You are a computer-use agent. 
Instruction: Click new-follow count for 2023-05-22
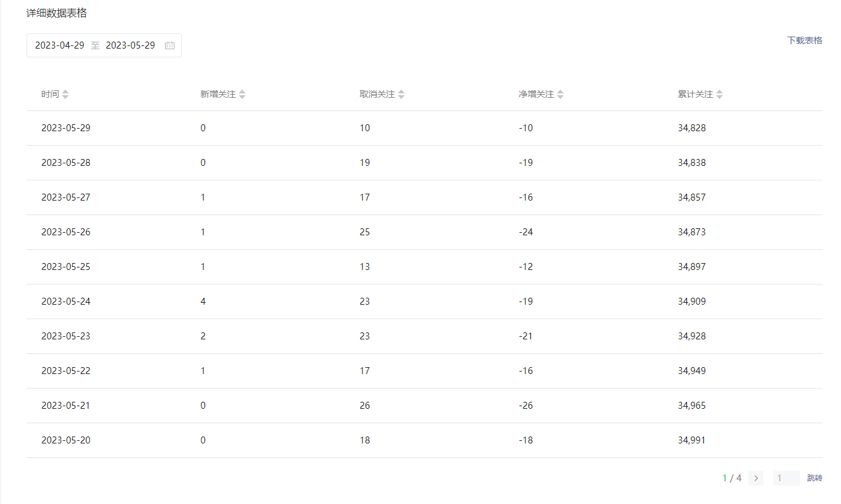pos(203,371)
